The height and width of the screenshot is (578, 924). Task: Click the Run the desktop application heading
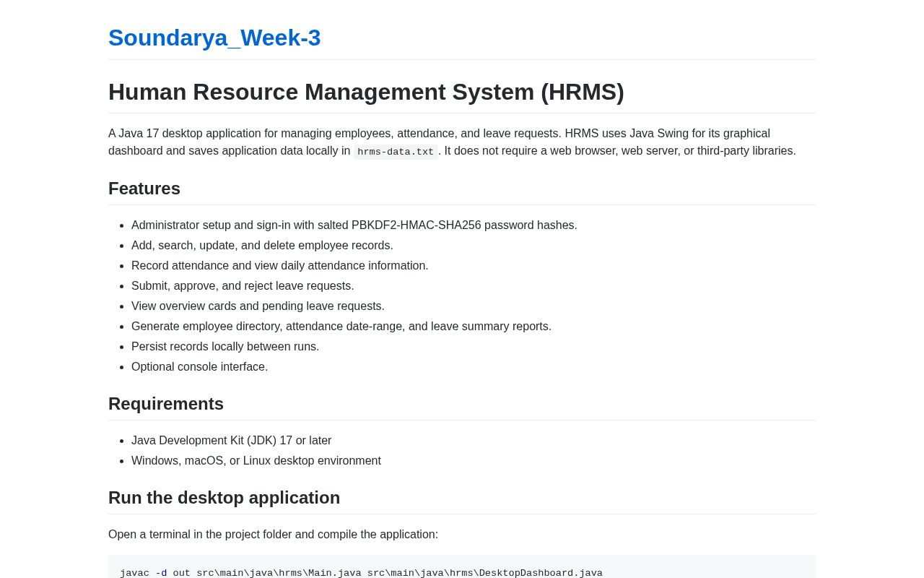click(x=224, y=498)
